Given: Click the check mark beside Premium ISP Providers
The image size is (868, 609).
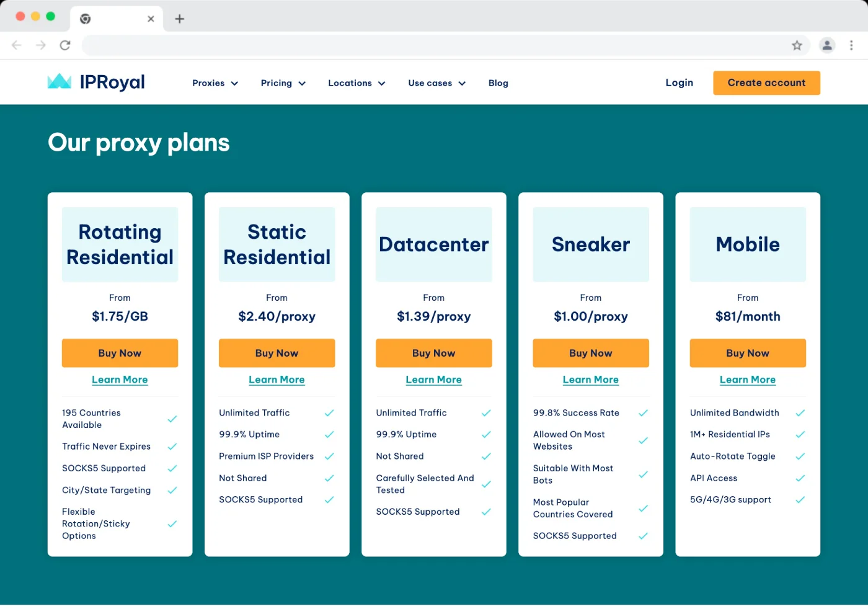Looking at the screenshot, I should 329,456.
